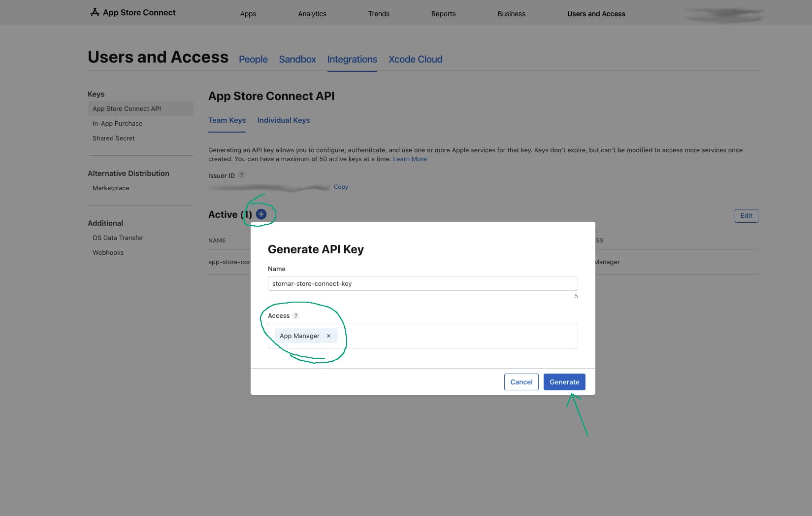
Task: Switch to the Sandbox tab
Action: coord(297,59)
